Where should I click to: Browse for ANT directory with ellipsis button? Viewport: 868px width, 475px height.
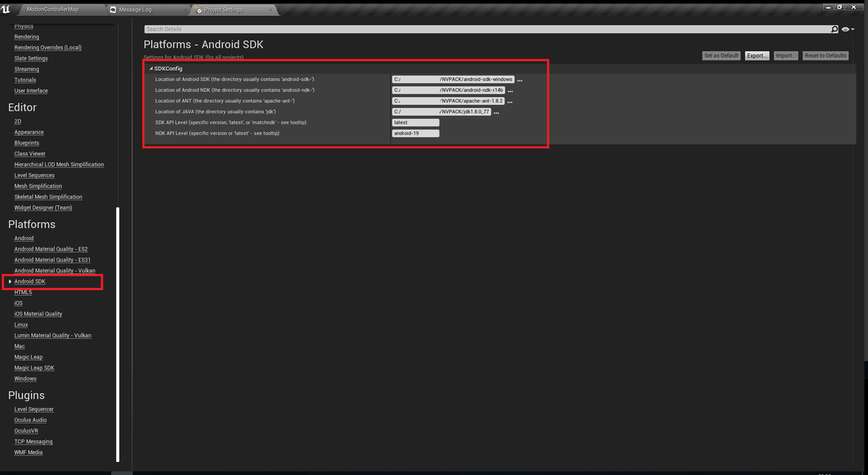(x=510, y=102)
